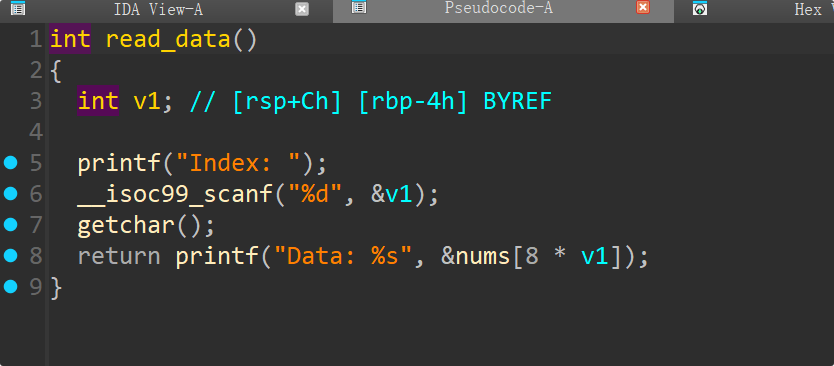This screenshot has width=834, height=366.
Task: Click the int return type on line 1
Action: pyautogui.click(x=70, y=39)
